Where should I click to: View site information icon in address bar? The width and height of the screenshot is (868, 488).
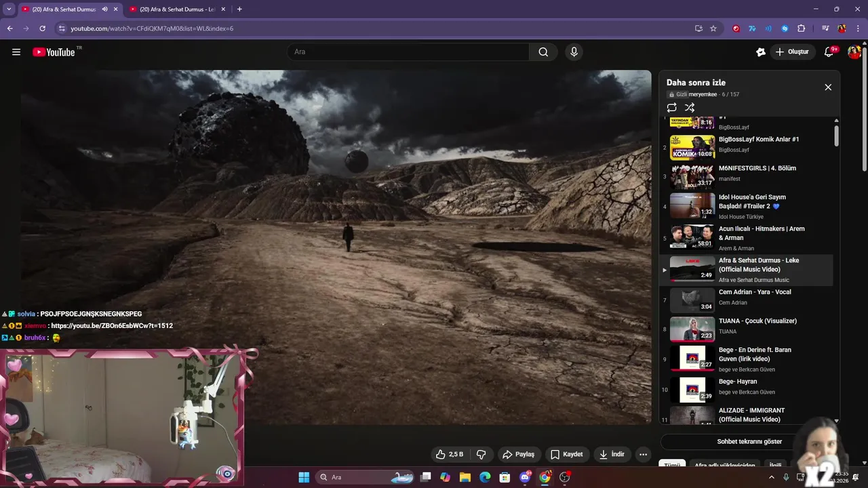pos(62,28)
